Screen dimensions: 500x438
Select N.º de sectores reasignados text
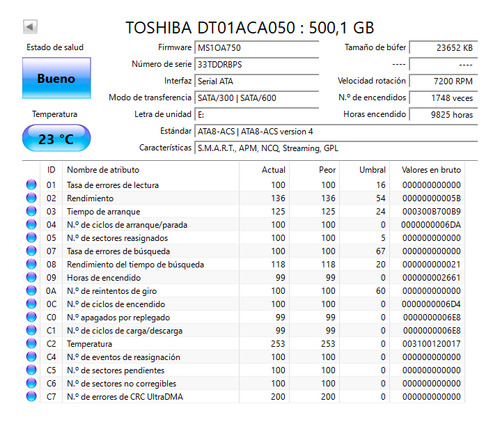pos(117,238)
